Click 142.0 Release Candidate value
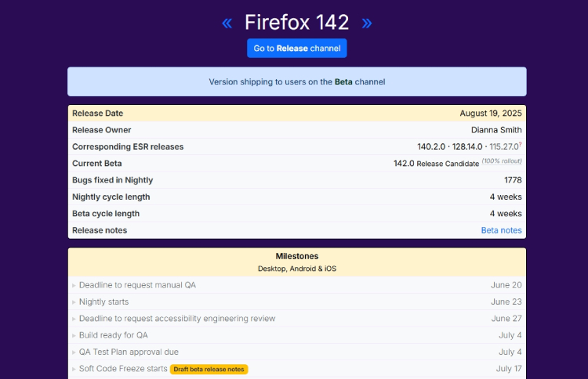The width and height of the screenshot is (588, 379). click(436, 164)
